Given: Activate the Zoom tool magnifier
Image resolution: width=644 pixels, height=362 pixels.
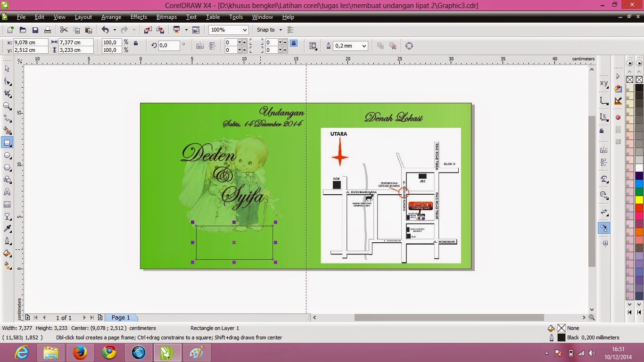Looking at the screenshot, I should pos(7,106).
